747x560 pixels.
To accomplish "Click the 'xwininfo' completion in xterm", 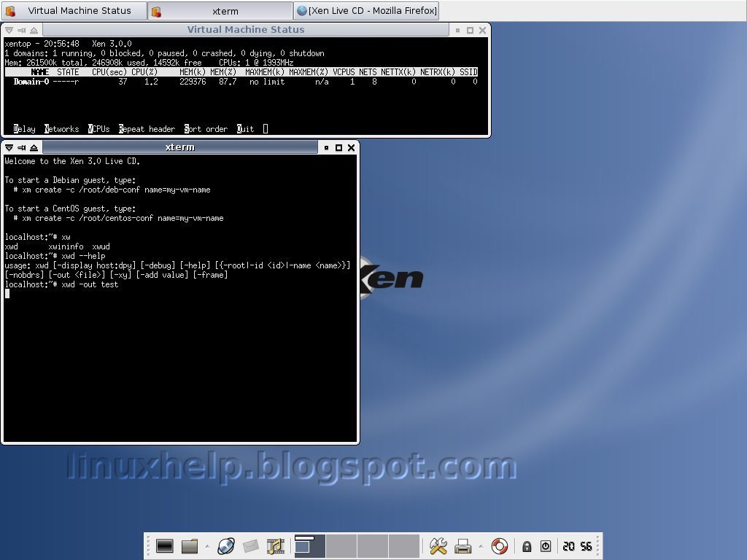I will tap(66, 246).
